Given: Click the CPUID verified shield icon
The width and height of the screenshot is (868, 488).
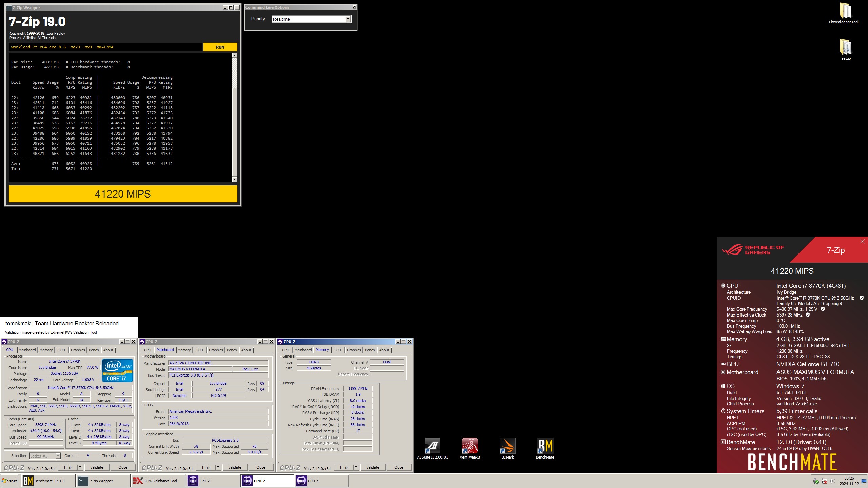Looking at the screenshot, I should [x=862, y=298].
